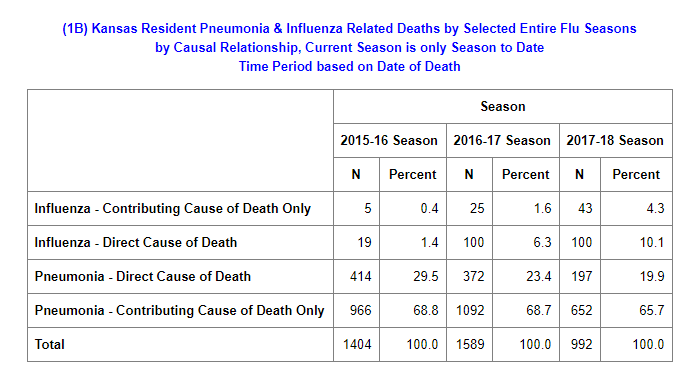Click the 2016-17 Season column header
Screen dimensions: 687x378
503,140
